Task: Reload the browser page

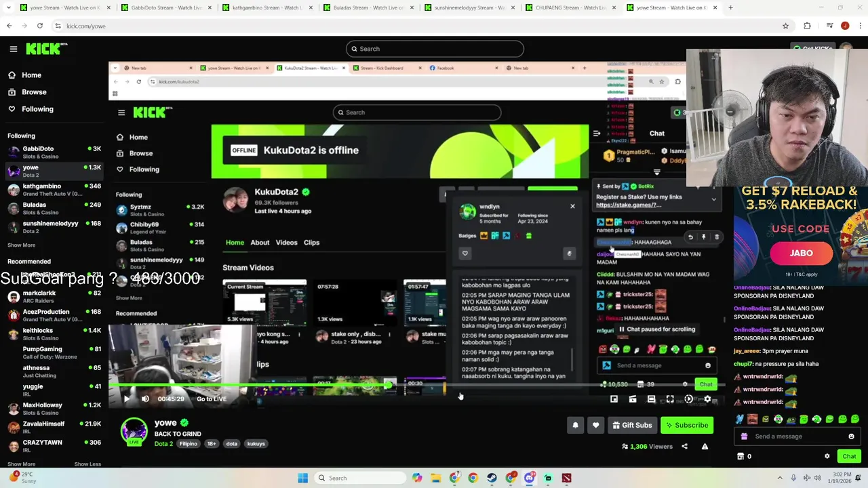Action: point(40,26)
